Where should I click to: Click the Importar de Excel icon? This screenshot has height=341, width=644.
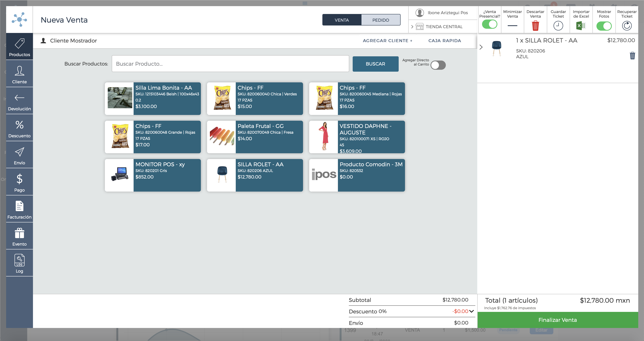click(581, 26)
